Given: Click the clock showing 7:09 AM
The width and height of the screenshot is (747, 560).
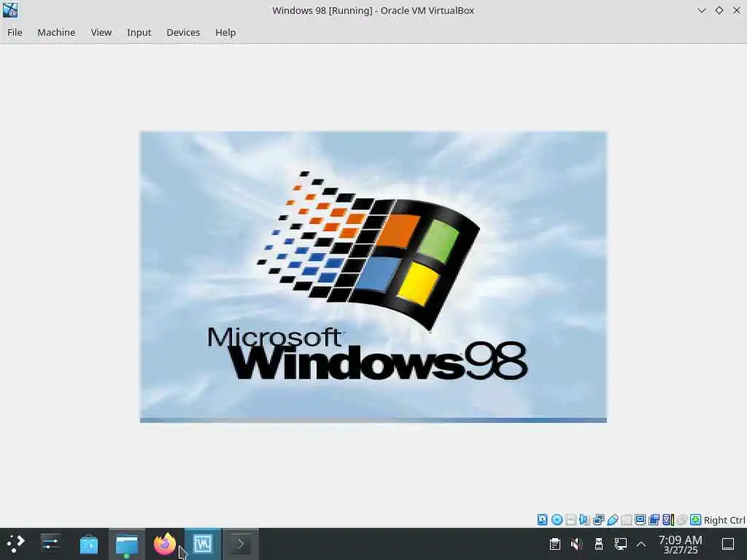Looking at the screenshot, I should pos(681,544).
